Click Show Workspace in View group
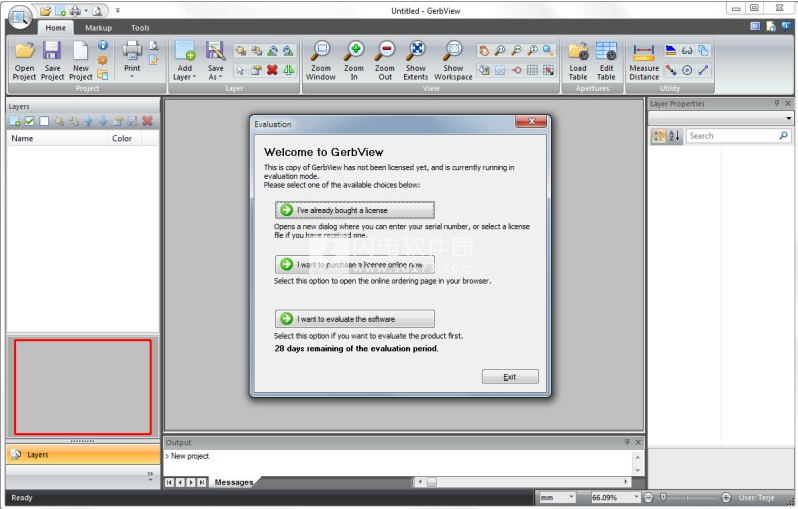Image resolution: width=798 pixels, height=509 pixels. [453, 61]
